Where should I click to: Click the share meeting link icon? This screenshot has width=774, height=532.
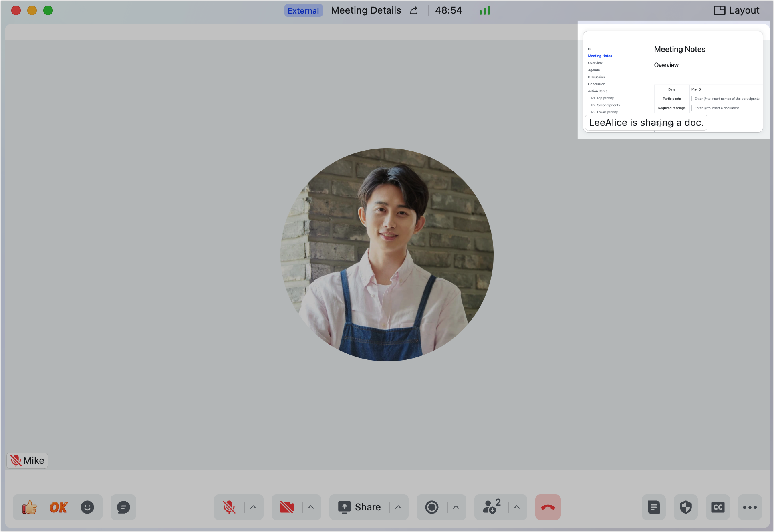tap(414, 10)
